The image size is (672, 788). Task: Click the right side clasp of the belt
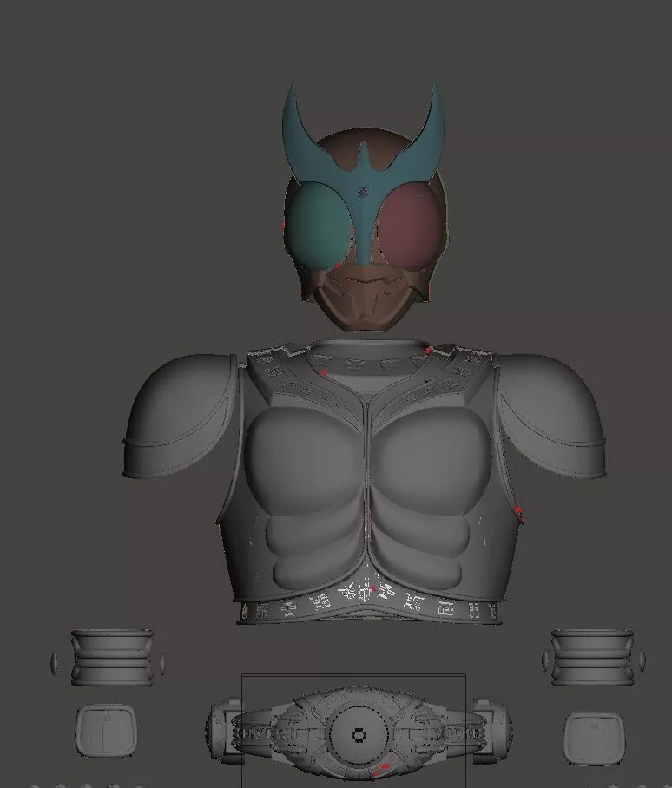coord(492,731)
